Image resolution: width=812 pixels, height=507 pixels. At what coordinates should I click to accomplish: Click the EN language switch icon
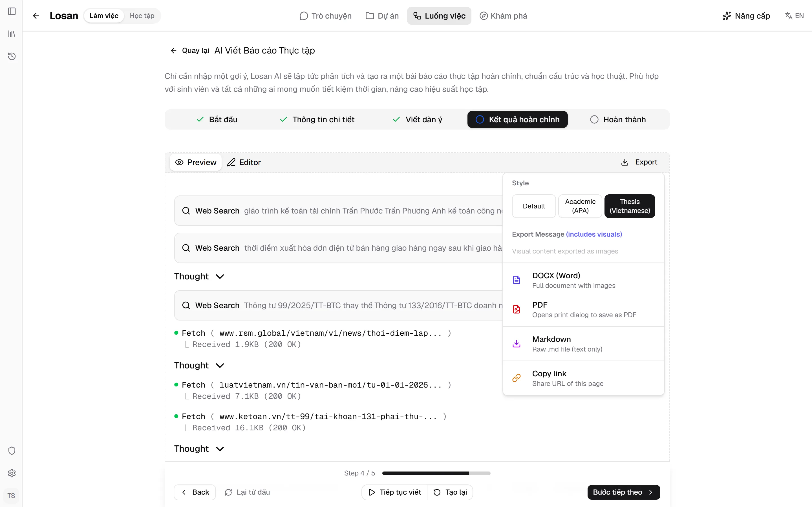point(789,16)
